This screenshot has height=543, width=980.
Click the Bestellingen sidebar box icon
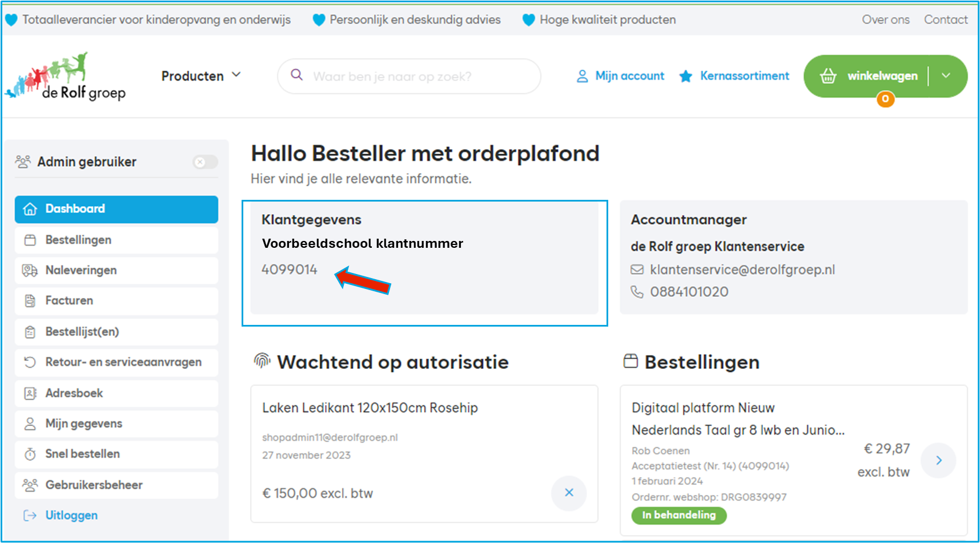30,240
